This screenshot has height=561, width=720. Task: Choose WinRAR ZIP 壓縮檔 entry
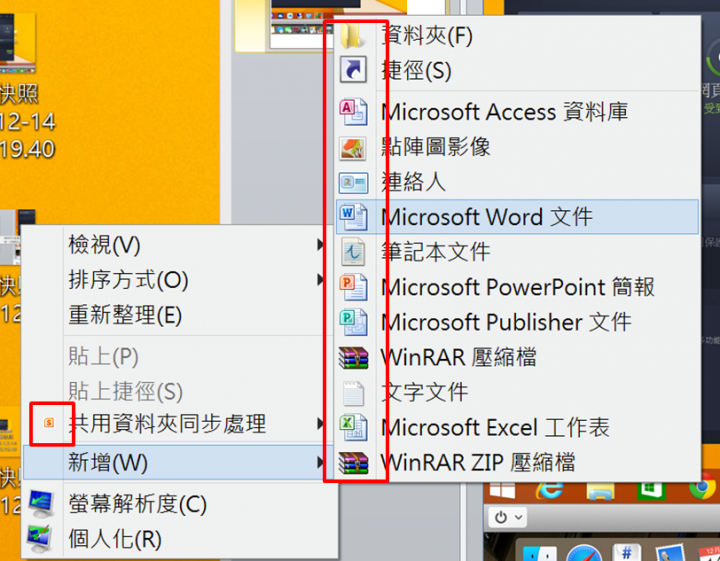point(518,462)
